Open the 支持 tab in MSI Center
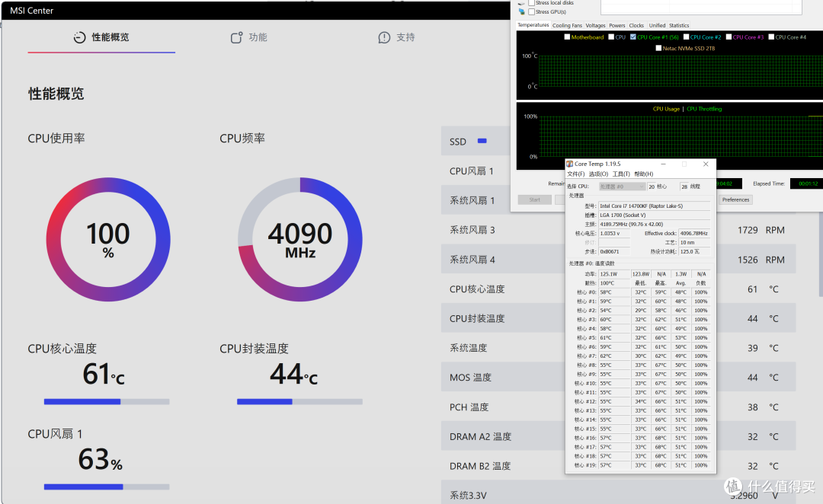 (396, 37)
